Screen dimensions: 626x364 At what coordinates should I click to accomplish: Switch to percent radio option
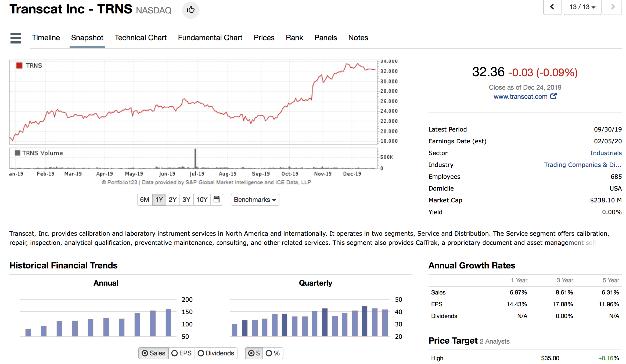pos(269,353)
